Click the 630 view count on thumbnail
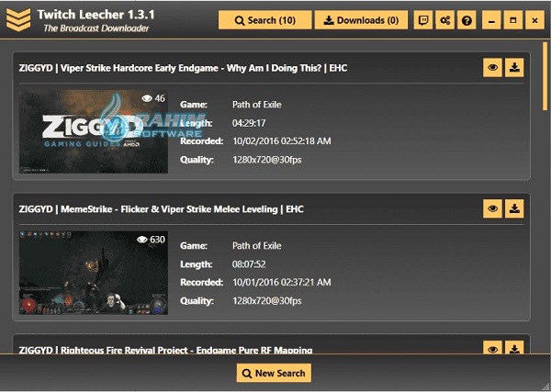The width and height of the screenshot is (551, 392). (152, 240)
